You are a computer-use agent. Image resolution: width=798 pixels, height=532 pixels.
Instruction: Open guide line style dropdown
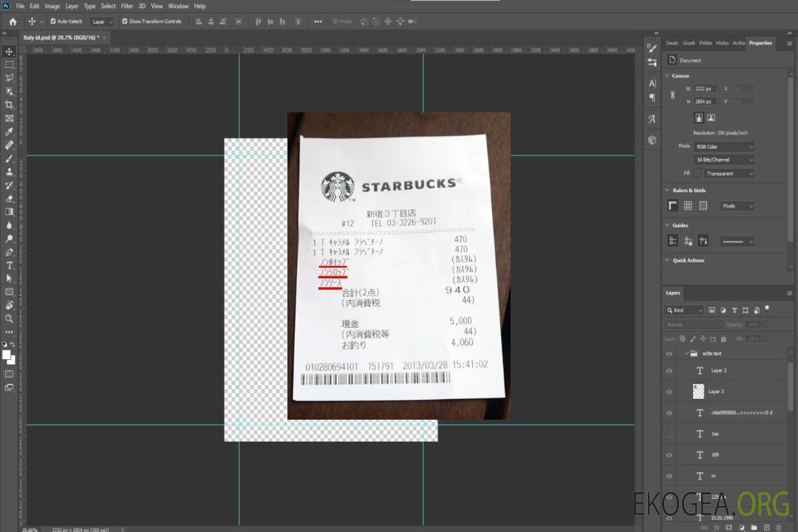pyautogui.click(x=737, y=242)
